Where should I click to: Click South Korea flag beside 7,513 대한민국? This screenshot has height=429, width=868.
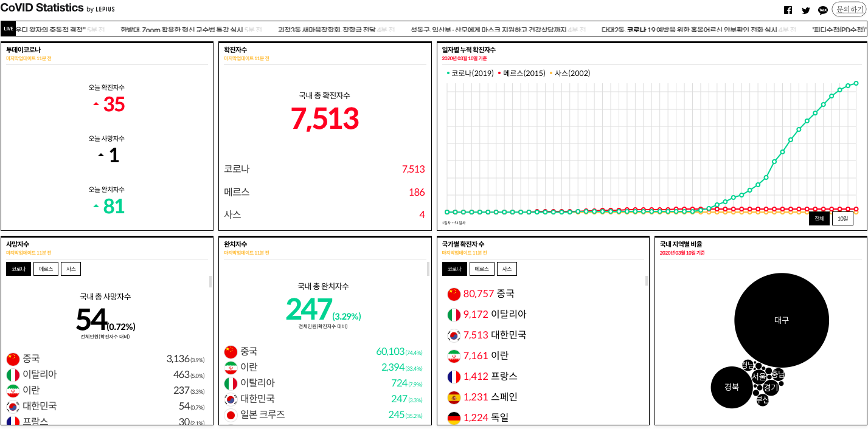454,335
